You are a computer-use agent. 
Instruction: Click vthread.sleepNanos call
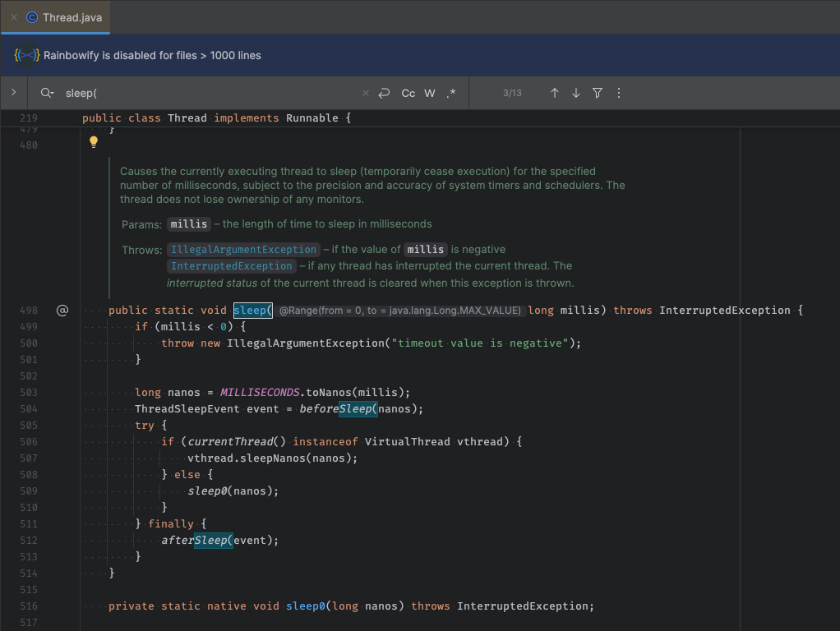[x=272, y=458]
